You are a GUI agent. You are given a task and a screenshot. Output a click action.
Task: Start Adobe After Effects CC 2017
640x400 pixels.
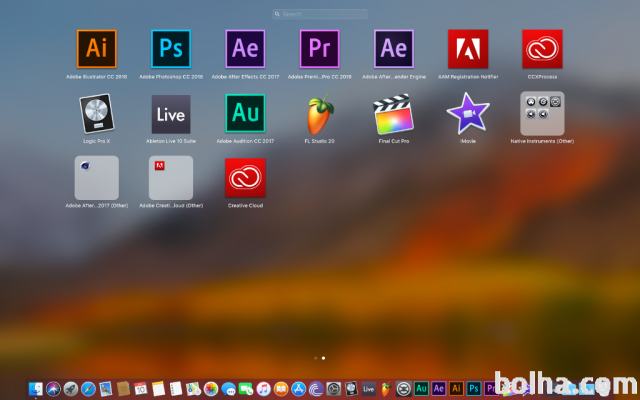(245, 48)
